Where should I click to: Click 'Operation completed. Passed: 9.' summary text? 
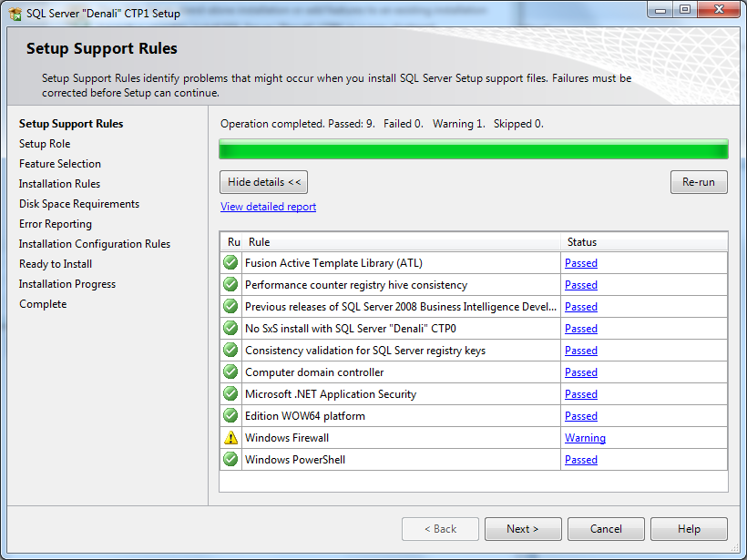click(x=298, y=124)
